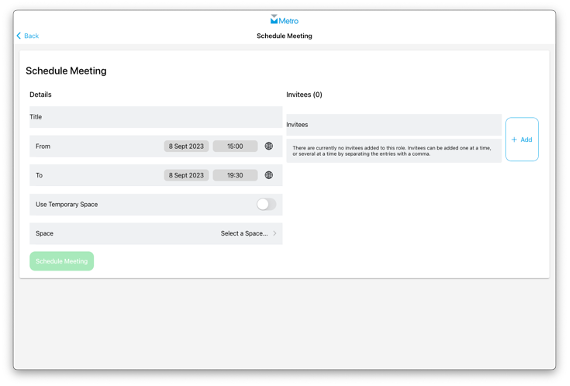
Task: Click the Space row label
Action: tap(44, 233)
